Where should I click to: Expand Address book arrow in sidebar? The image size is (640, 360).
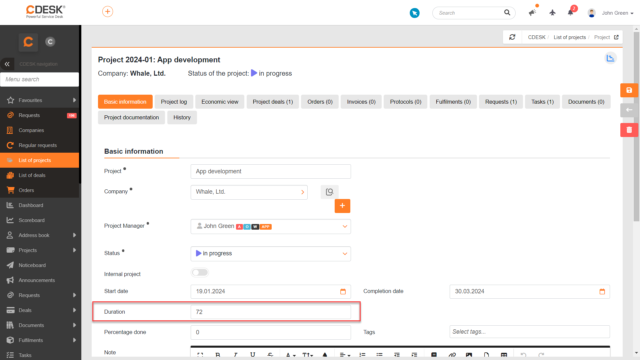tap(74, 235)
